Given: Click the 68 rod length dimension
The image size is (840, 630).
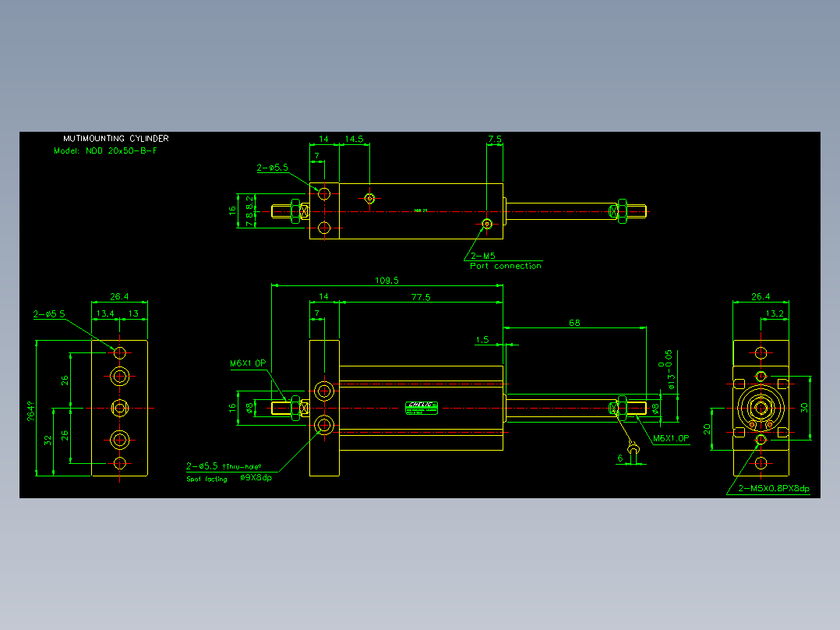Looking at the screenshot, I should [x=574, y=323].
